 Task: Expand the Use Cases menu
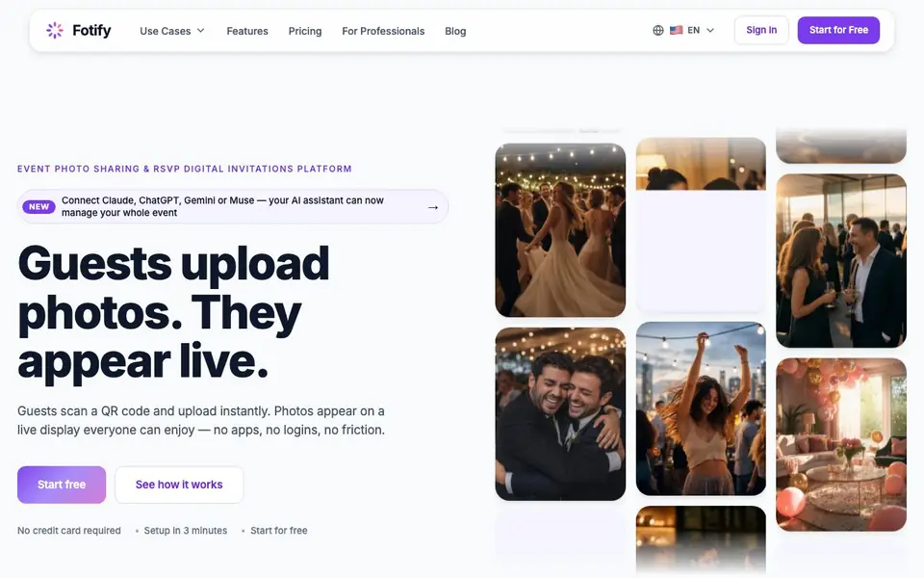172,31
